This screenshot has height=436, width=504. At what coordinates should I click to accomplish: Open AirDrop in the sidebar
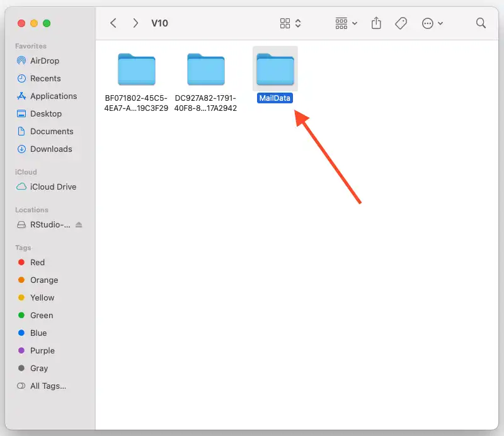[x=44, y=60]
